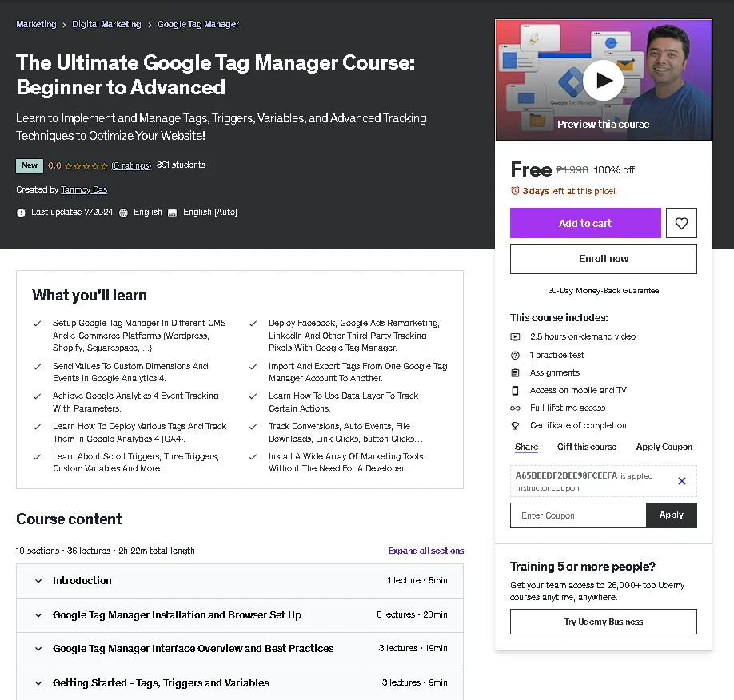Click the 'What you'll learn' heading

click(90, 295)
